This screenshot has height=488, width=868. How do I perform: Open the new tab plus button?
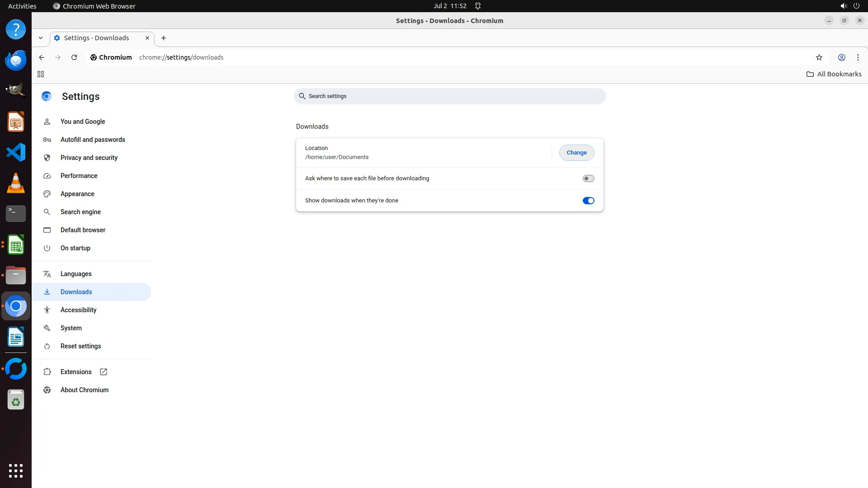coord(164,38)
